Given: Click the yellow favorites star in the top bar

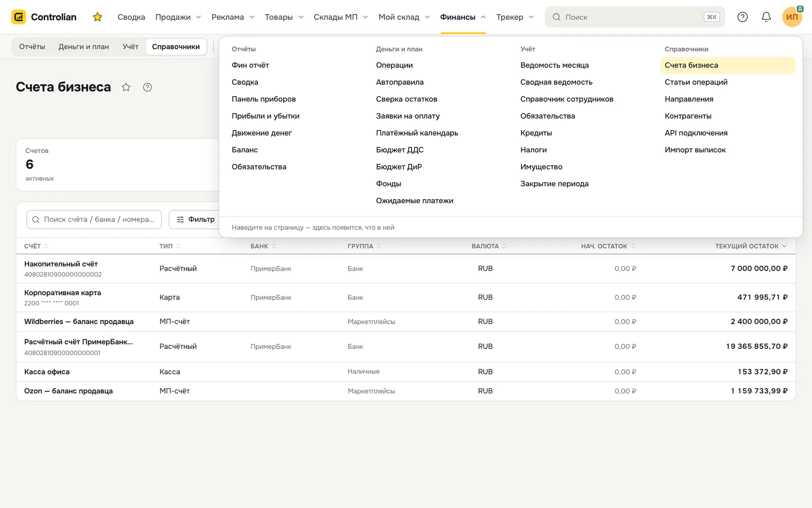Looking at the screenshot, I should (97, 17).
